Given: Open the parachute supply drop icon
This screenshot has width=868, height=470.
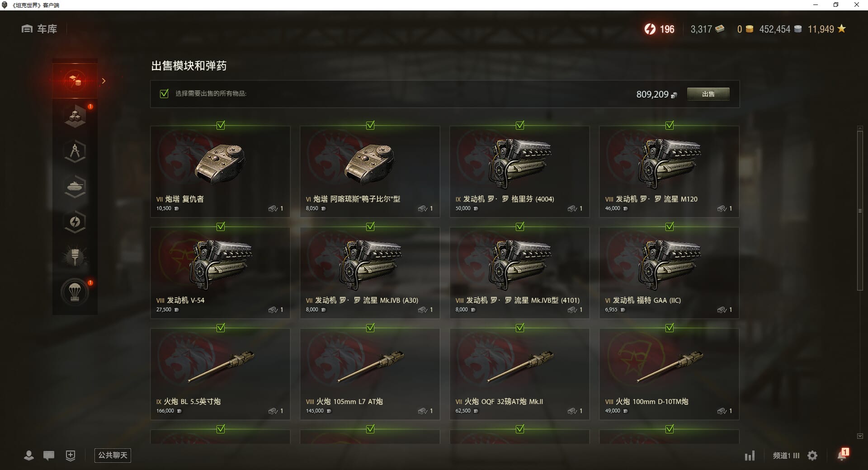Looking at the screenshot, I should point(75,292).
